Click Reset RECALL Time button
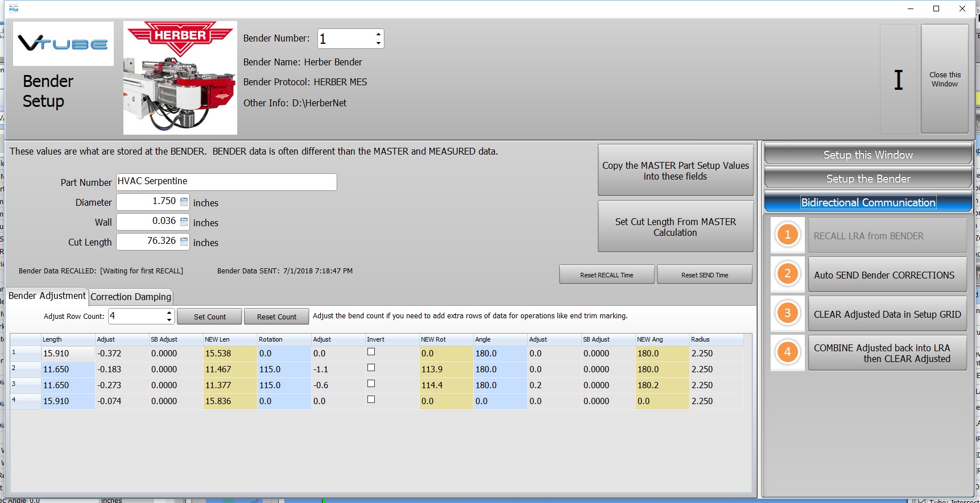 [606, 275]
